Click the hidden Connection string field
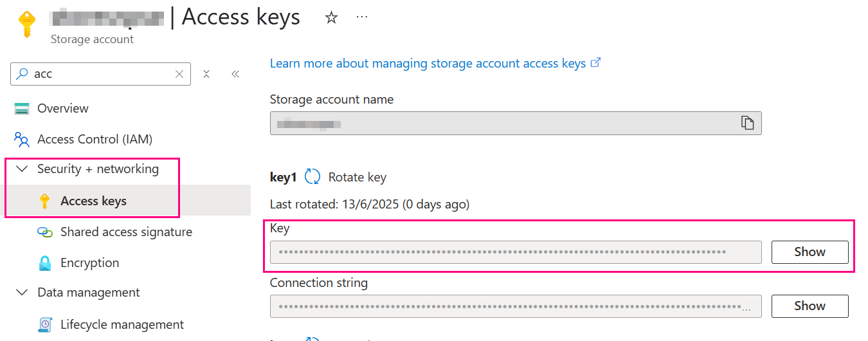868x341 pixels. [516, 306]
